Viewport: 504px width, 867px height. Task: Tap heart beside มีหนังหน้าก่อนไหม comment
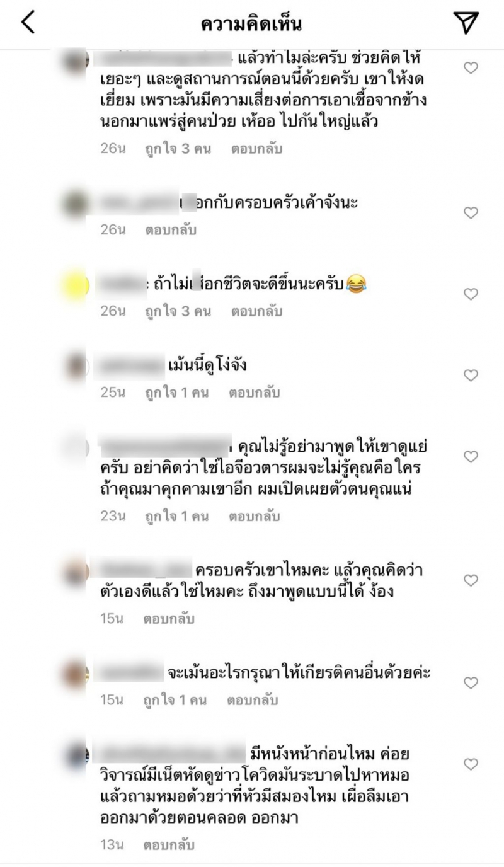[471, 764]
